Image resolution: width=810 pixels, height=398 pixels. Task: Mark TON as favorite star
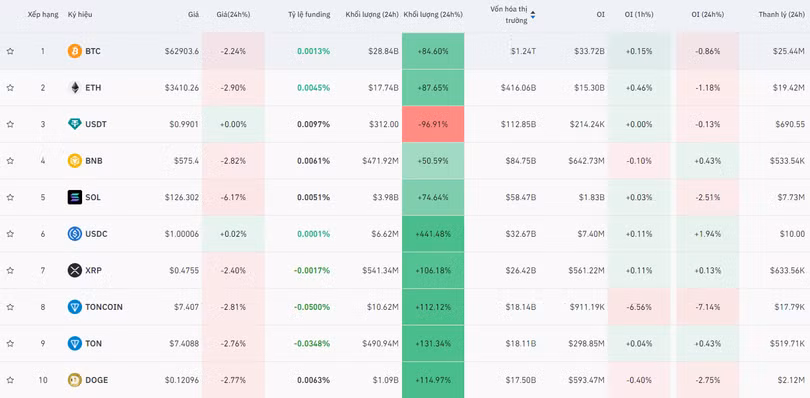click(x=10, y=343)
